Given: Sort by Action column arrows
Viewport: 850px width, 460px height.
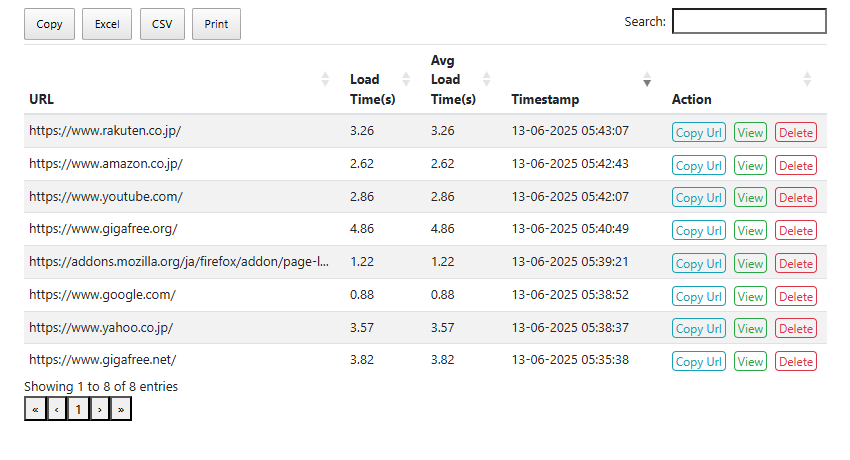Looking at the screenshot, I should tap(807, 79).
